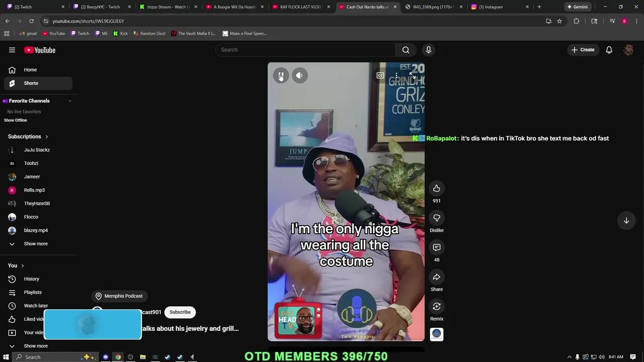This screenshot has height=362, width=644.
Task: Switch to the Instagram tab
Action: (x=500, y=7)
